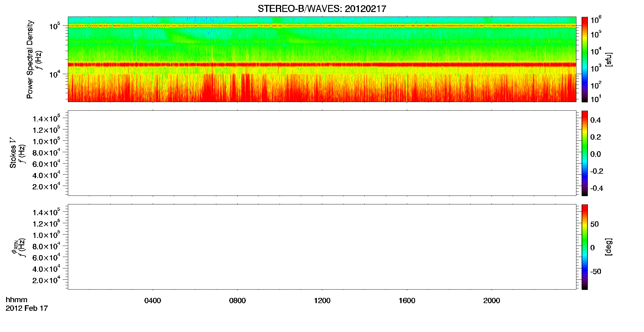Select the 0400 time tick label
Image resolution: width=644 pixels, height=332 pixels.
(x=153, y=301)
